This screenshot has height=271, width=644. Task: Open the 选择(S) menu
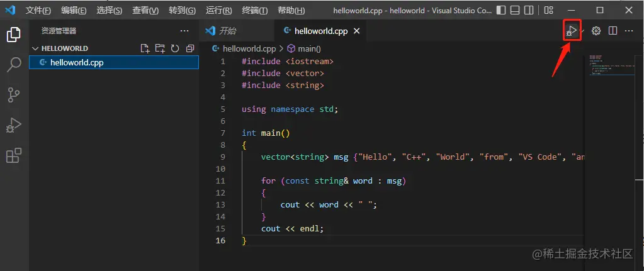pos(110,11)
